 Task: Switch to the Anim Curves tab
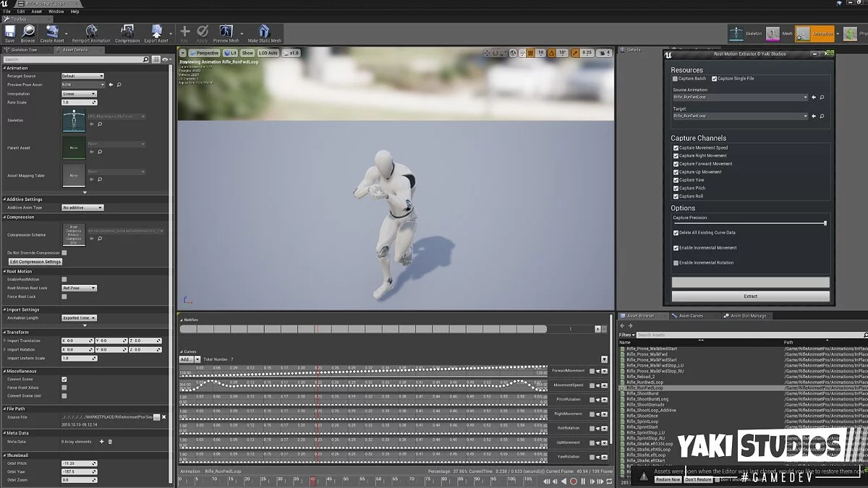pos(690,316)
